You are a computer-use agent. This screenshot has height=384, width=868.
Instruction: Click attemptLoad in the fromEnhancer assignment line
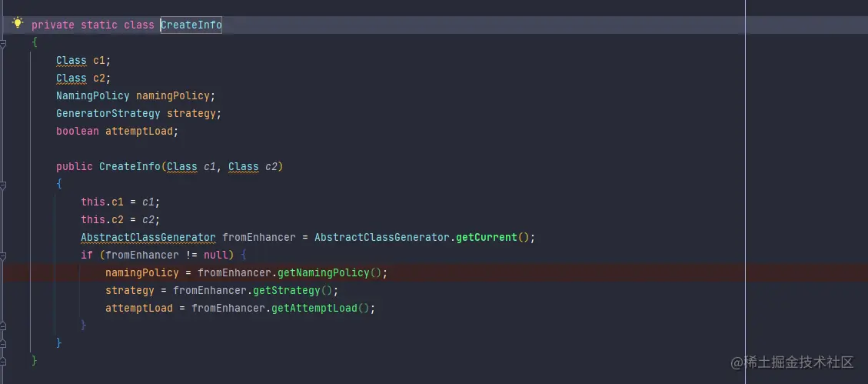click(139, 309)
